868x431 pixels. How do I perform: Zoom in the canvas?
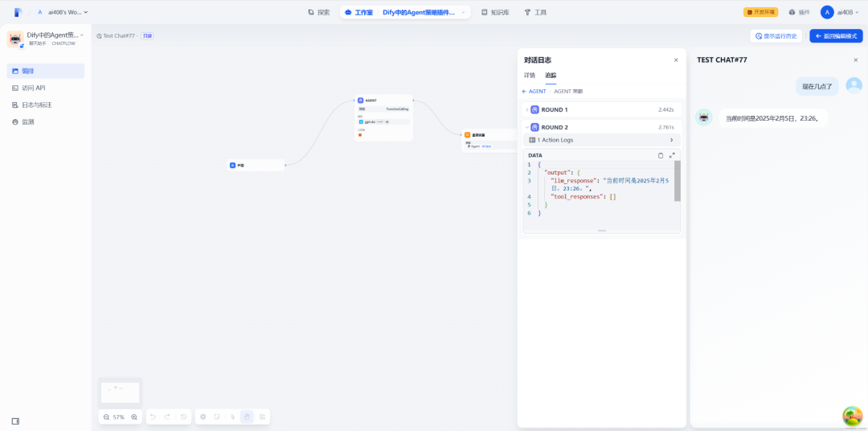click(x=134, y=417)
